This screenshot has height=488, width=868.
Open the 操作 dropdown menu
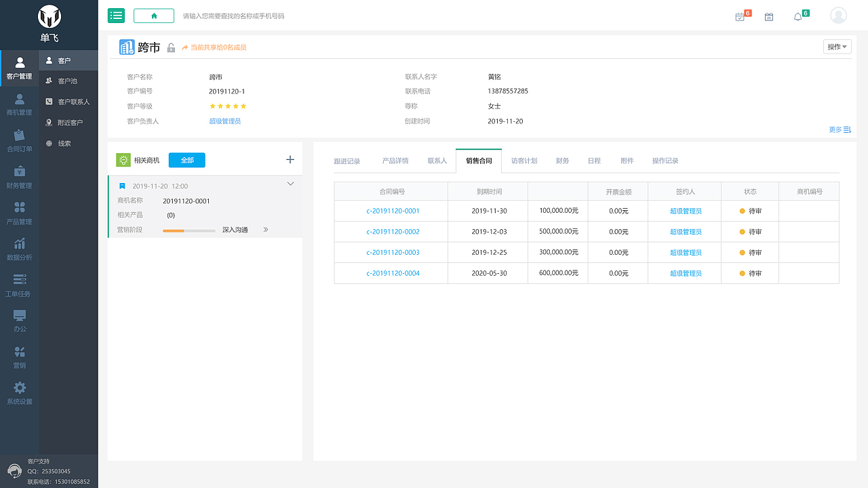click(837, 46)
